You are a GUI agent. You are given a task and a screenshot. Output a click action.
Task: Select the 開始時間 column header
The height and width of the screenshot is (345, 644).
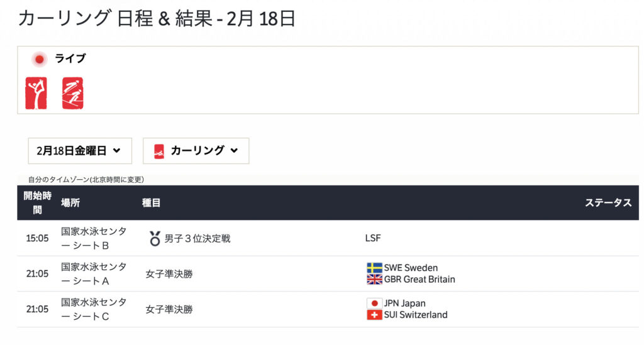tap(37, 202)
